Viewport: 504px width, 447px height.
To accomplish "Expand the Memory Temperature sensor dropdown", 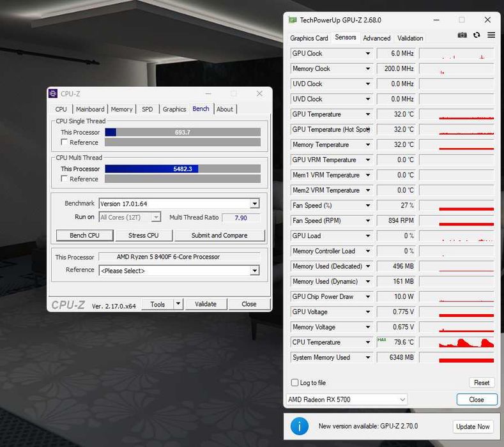I will coord(368,144).
